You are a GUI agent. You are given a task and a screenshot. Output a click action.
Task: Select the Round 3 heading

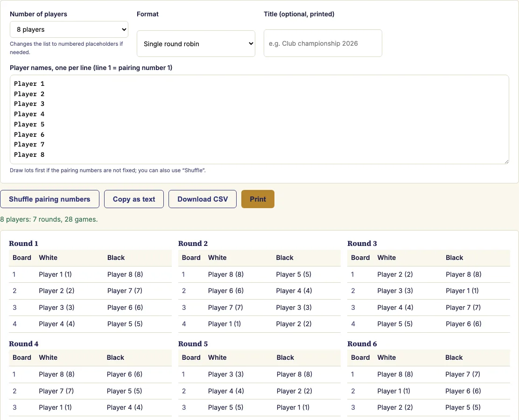(x=362, y=244)
